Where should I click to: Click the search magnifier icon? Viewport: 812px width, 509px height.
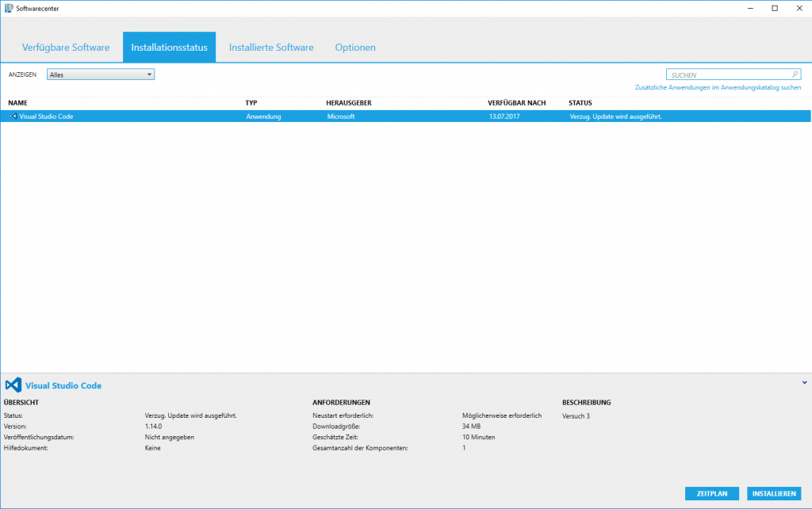795,75
